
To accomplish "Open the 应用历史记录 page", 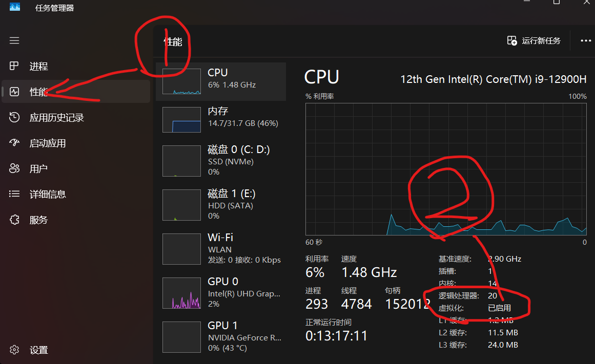I will tap(76, 117).
